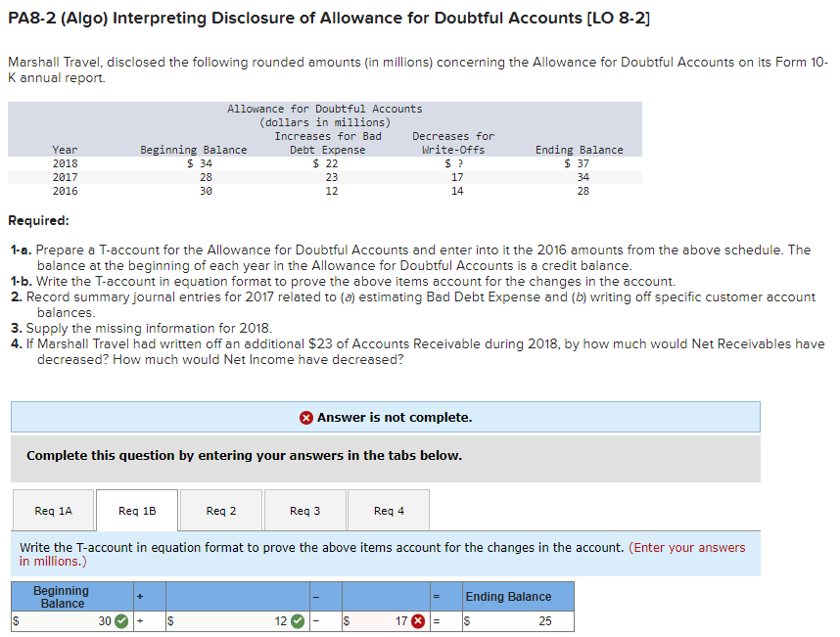The height and width of the screenshot is (637, 840).
Task: Click the '$ ?' write-offs value for 2018
Action: coord(453,163)
